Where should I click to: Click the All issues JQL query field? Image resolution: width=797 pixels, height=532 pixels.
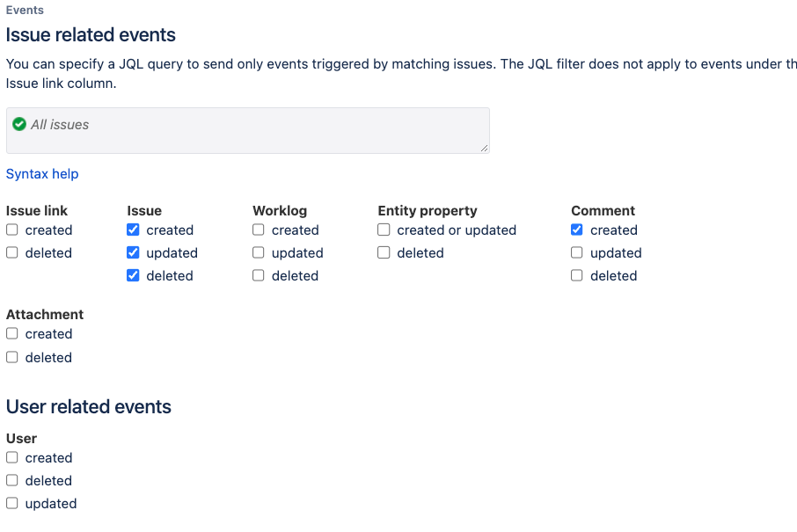click(248, 131)
